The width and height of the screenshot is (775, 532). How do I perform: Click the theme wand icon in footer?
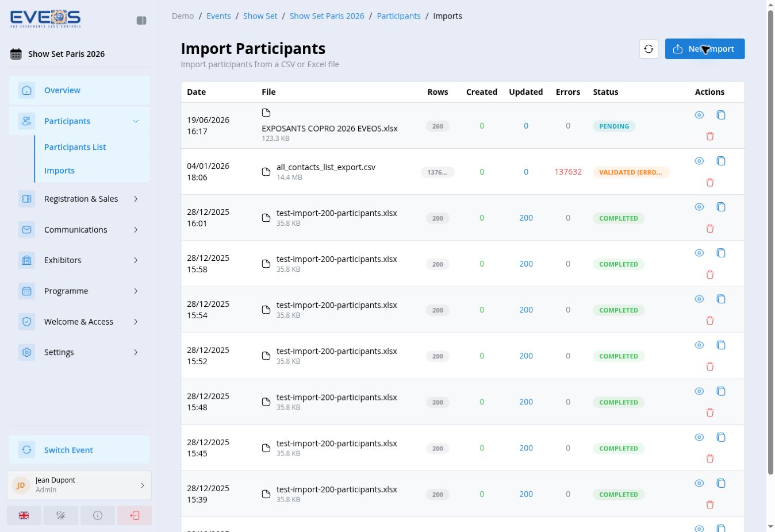pos(61,515)
